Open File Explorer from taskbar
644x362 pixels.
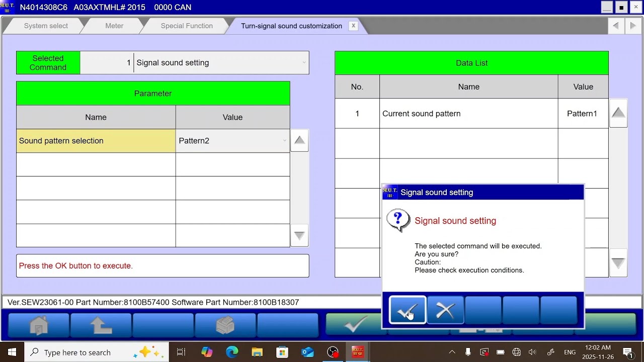[257, 352]
